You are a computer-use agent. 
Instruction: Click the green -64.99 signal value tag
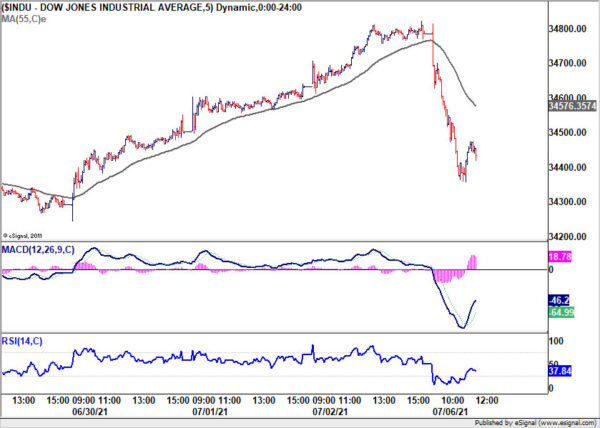click(561, 312)
